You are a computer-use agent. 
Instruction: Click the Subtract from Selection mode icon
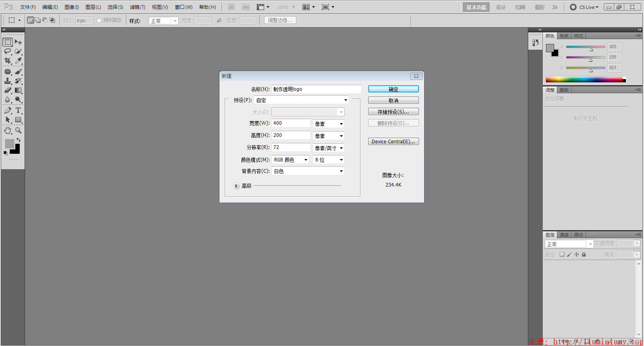[45, 20]
